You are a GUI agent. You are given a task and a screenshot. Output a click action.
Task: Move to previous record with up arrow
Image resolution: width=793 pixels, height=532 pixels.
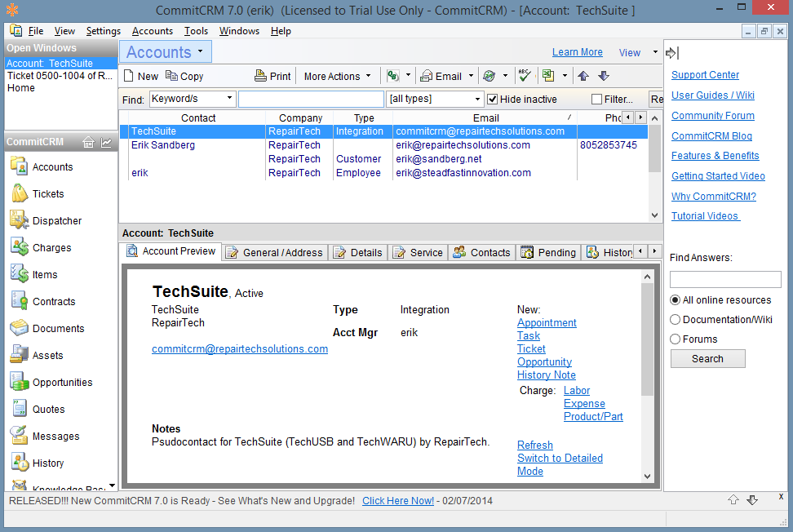coord(583,76)
